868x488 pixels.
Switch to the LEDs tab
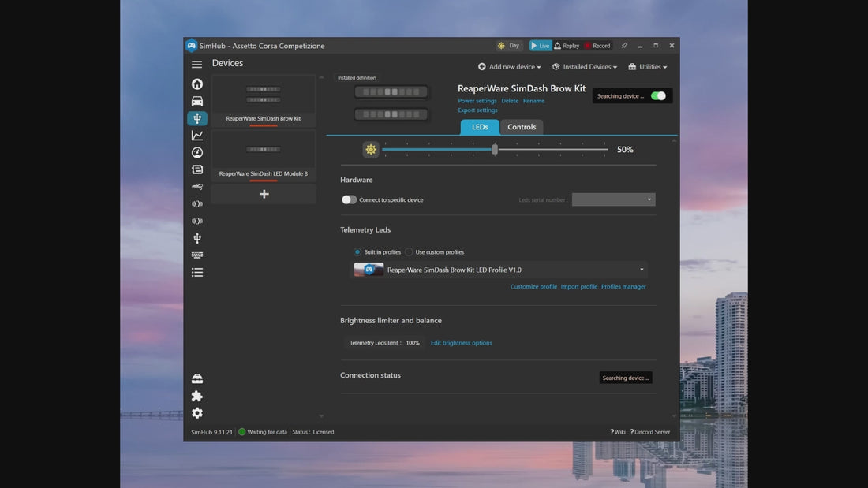[x=480, y=127]
